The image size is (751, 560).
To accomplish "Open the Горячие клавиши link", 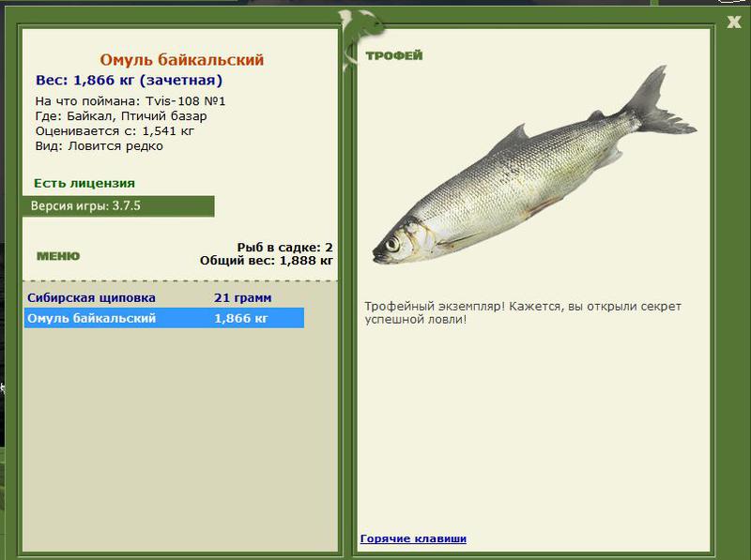I will [x=413, y=538].
